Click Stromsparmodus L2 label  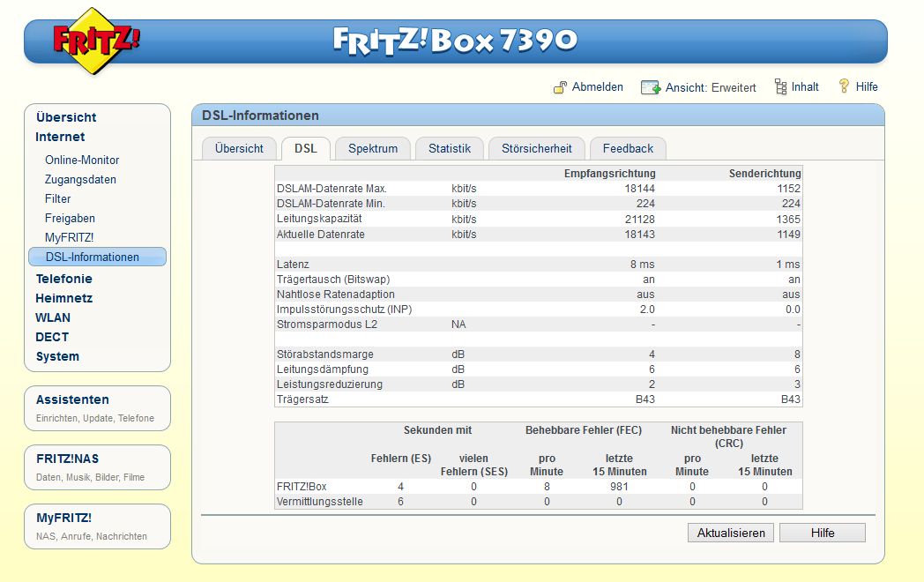327,325
